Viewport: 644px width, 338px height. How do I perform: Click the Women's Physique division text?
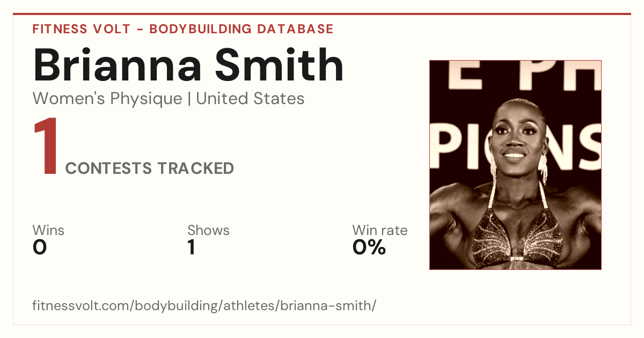[x=107, y=99]
